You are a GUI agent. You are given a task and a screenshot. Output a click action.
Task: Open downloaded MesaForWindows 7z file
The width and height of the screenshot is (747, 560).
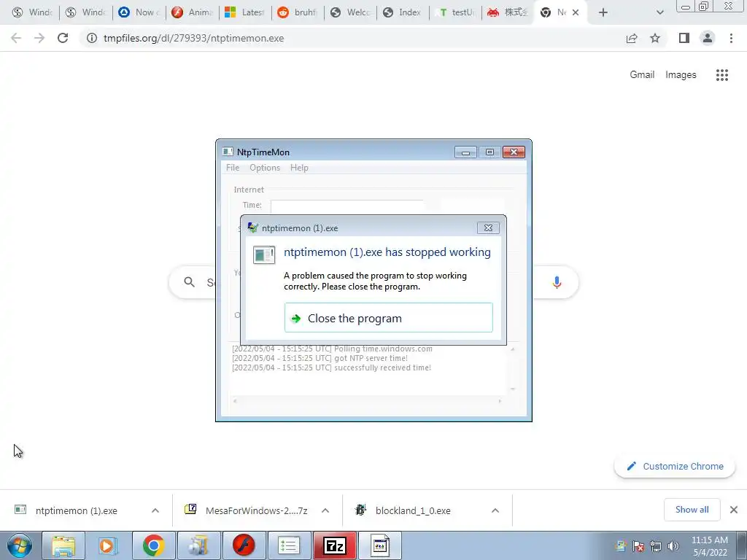coord(256,510)
